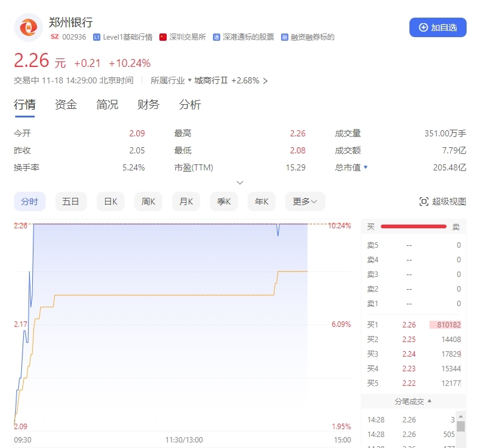Select the 分时 chart view
Screen dimensions: 480x448
point(30,201)
